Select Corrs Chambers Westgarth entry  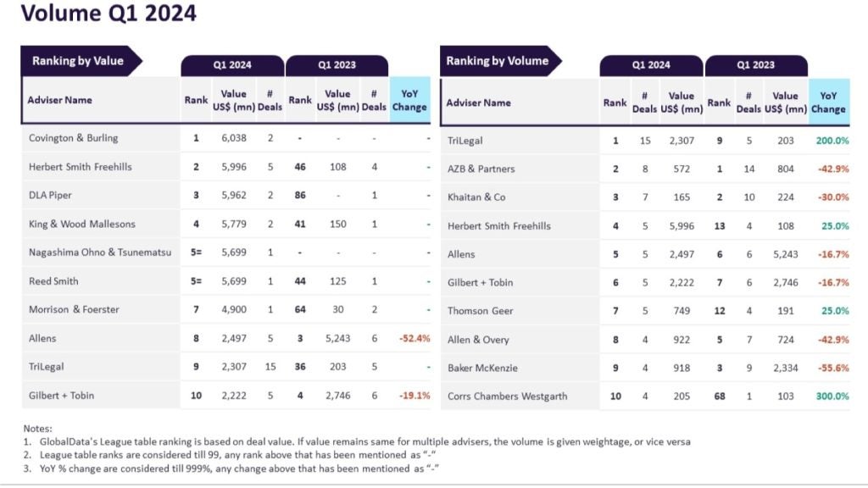(508, 396)
